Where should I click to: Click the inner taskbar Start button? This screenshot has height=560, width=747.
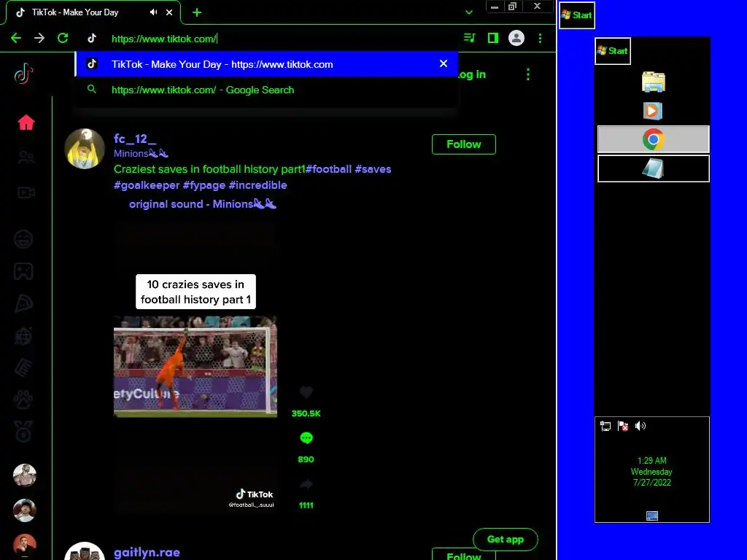pos(613,51)
